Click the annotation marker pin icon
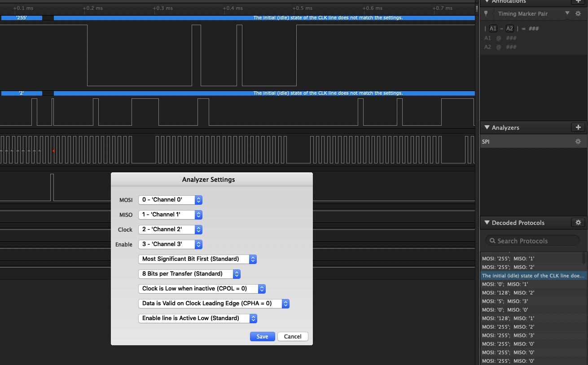This screenshot has height=365, width=588. point(486,14)
